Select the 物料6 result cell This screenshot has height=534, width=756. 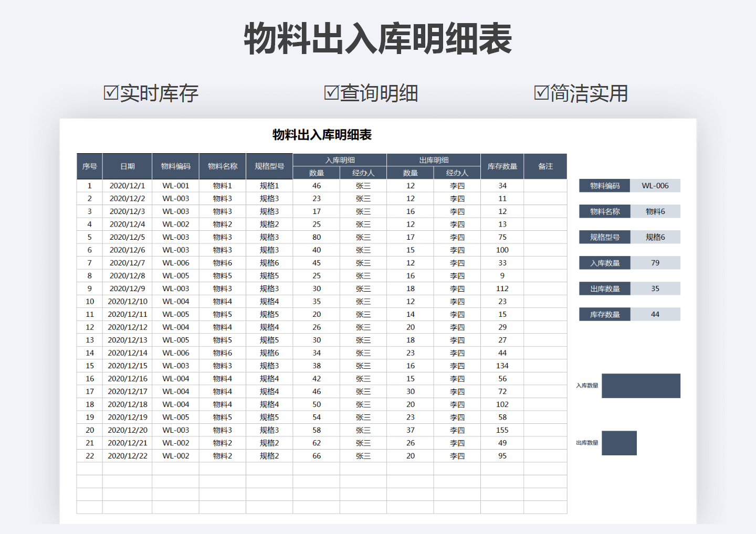[655, 211]
